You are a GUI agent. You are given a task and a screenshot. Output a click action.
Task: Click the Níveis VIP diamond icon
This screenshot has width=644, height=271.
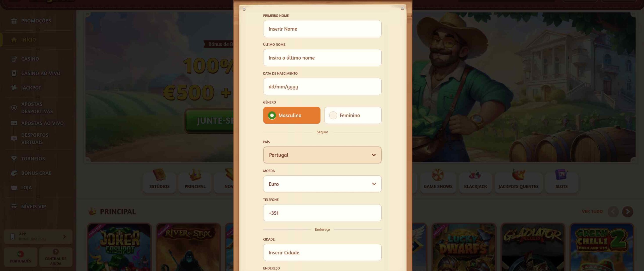(x=14, y=206)
